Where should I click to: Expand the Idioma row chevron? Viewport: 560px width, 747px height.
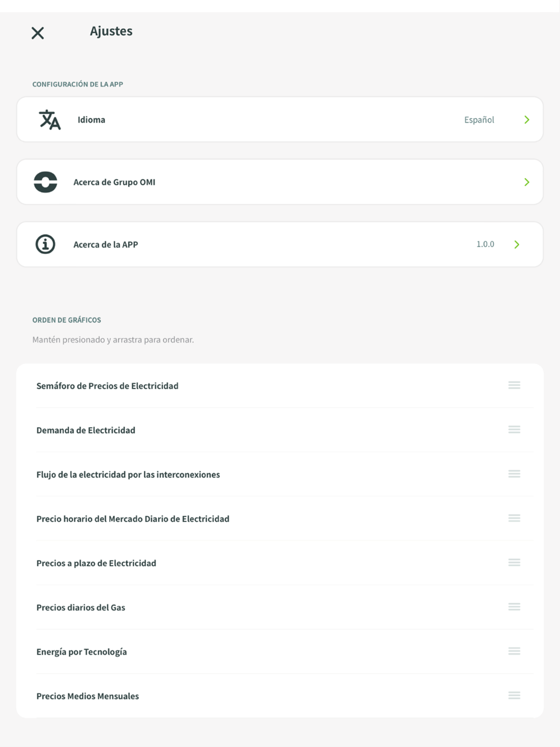526,120
